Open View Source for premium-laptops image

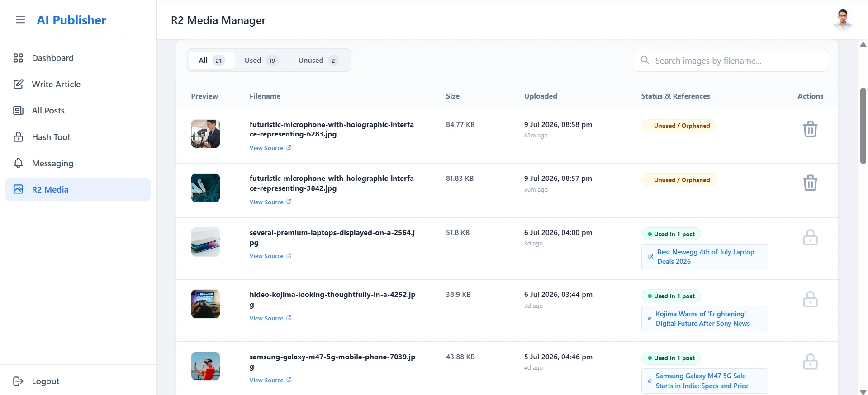[270, 256]
